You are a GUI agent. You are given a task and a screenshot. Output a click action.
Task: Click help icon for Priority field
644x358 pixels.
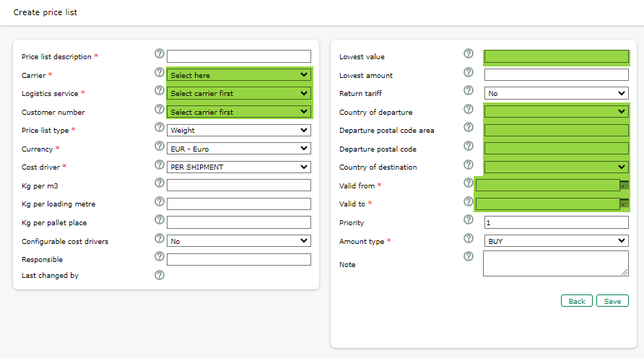tap(469, 220)
